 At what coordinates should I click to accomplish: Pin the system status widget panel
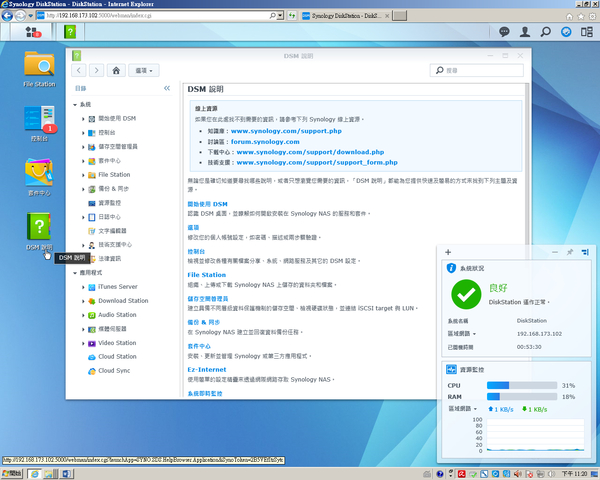coord(569,253)
